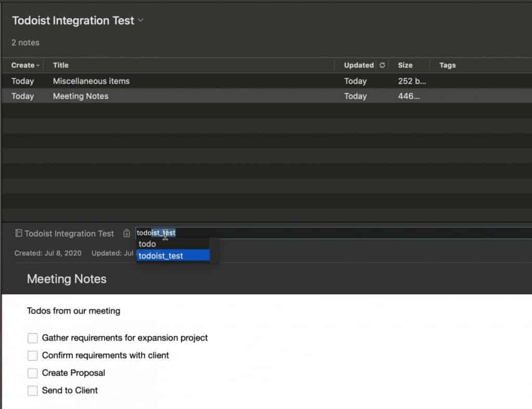The width and height of the screenshot is (532, 409).
Task: Click the 446... size cell
Action: [x=409, y=96]
